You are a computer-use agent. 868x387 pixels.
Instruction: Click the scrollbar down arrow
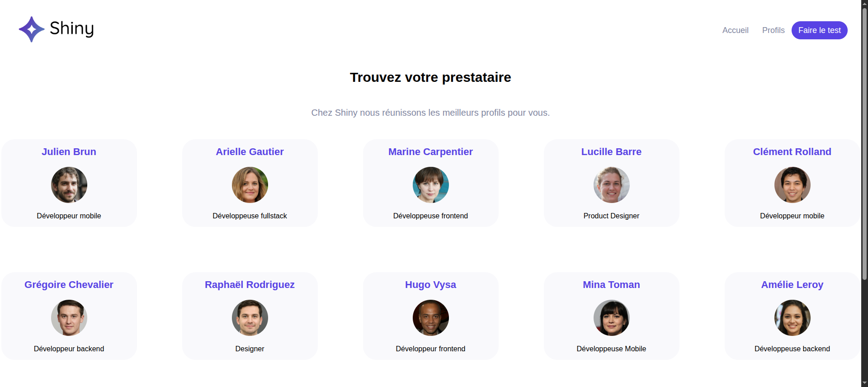tap(864, 383)
